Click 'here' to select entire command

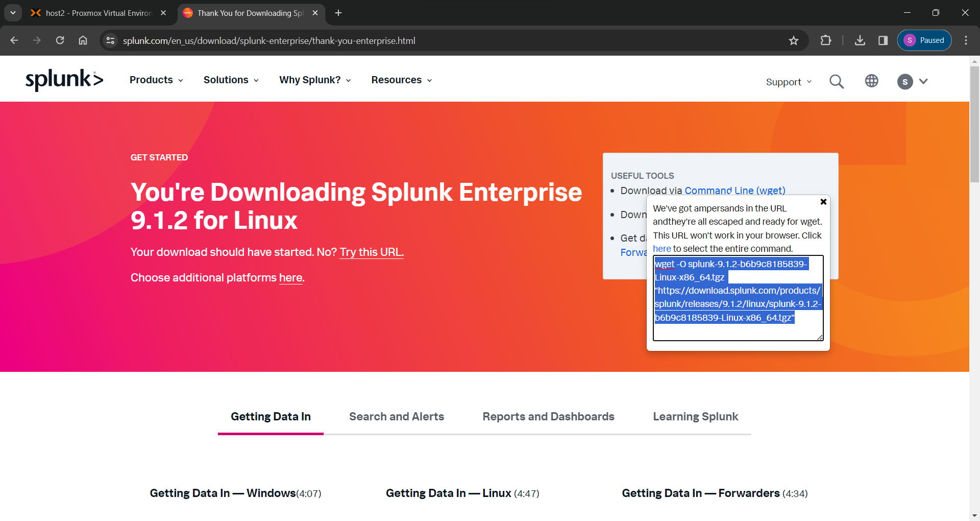[662, 249]
